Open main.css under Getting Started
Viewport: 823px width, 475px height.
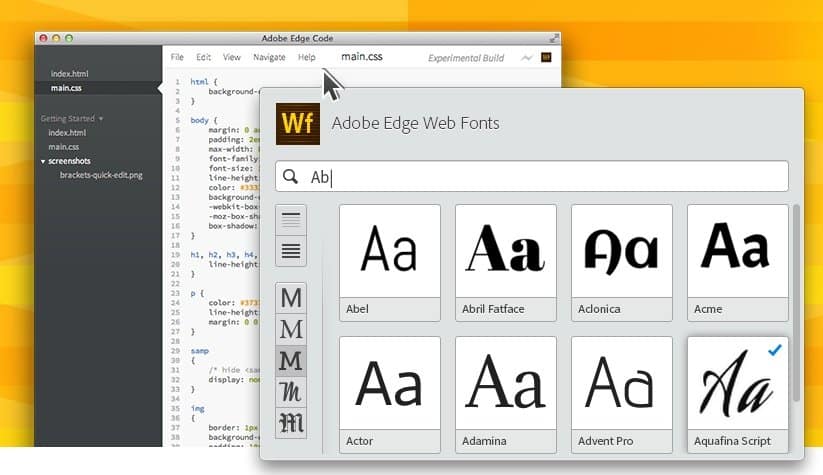point(64,147)
